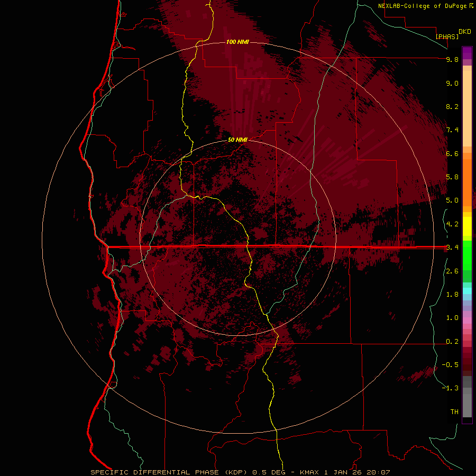Select the 0.2 legend value
The height and width of the screenshot is (476, 476).
(452, 342)
